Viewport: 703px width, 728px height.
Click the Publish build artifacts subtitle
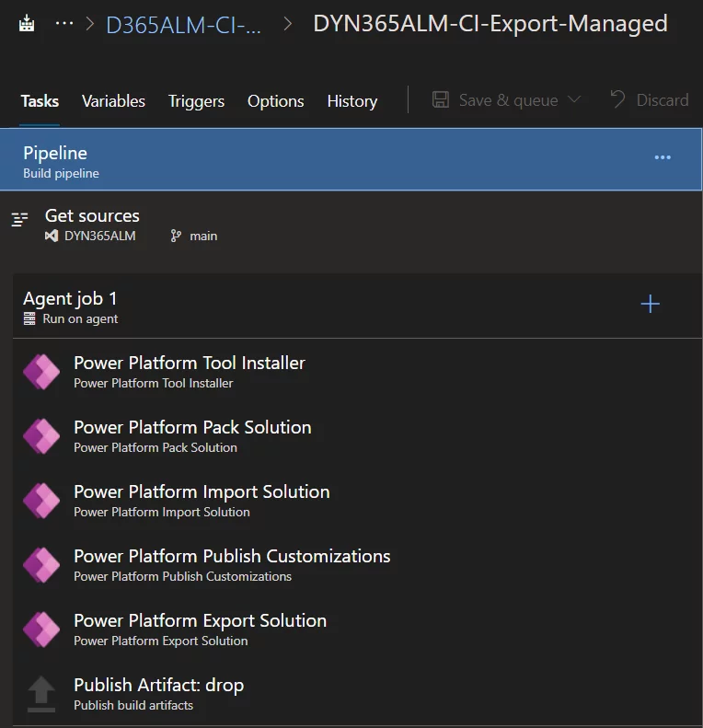tap(133, 705)
